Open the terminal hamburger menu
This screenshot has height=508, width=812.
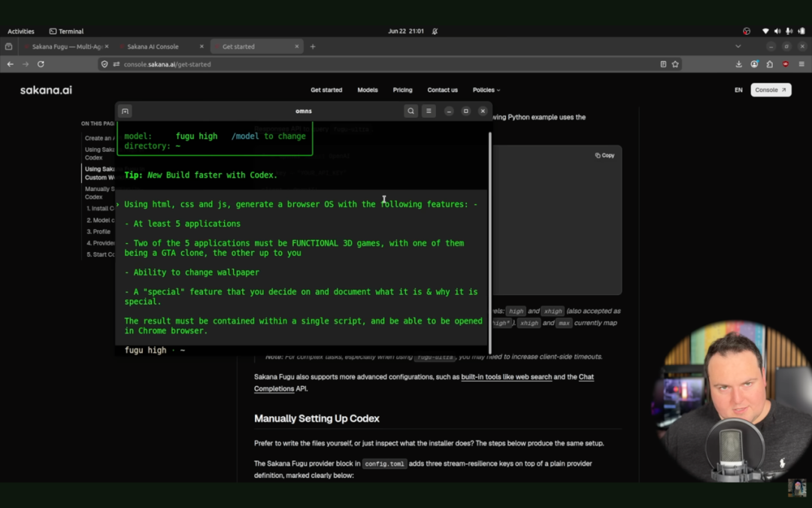click(x=429, y=111)
